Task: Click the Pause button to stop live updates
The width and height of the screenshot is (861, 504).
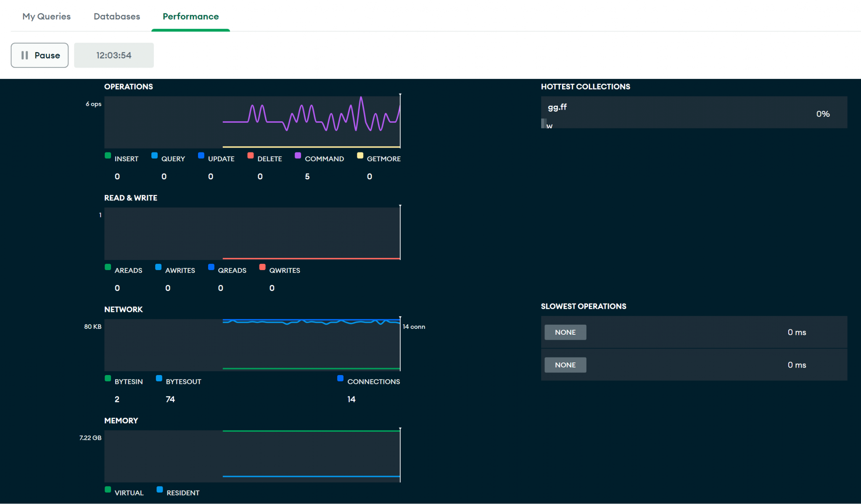Action: (x=40, y=55)
